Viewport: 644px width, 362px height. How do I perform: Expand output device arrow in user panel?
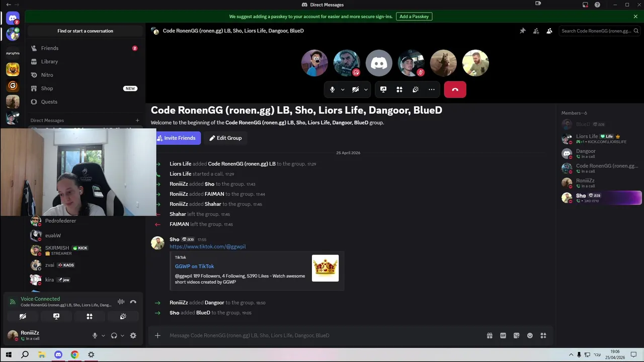pyautogui.click(x=122, y=335)
